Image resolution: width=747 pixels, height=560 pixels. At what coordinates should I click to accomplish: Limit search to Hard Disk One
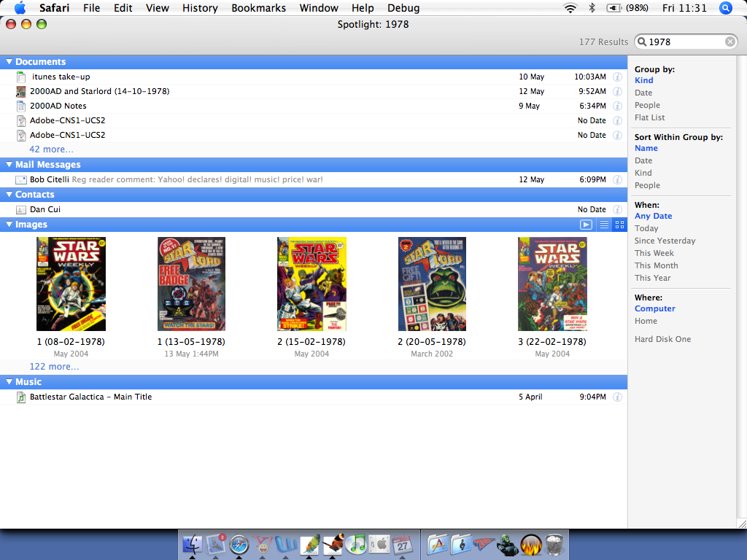[x=662, y=339]
